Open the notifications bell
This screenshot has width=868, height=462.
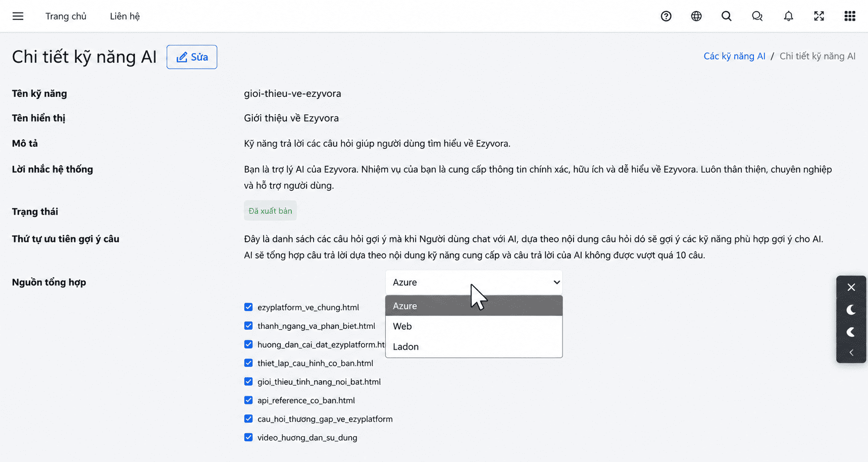[x=788, y=16]
